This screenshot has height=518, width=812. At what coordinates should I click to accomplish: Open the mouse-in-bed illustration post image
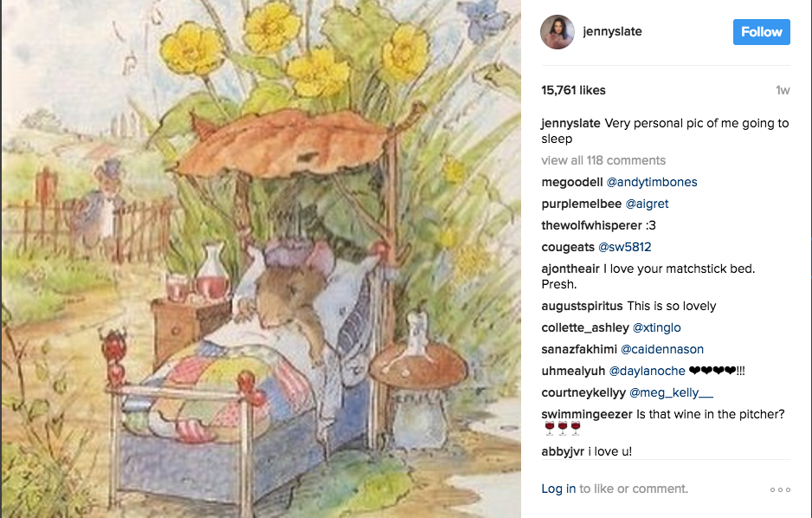(261, 259)
